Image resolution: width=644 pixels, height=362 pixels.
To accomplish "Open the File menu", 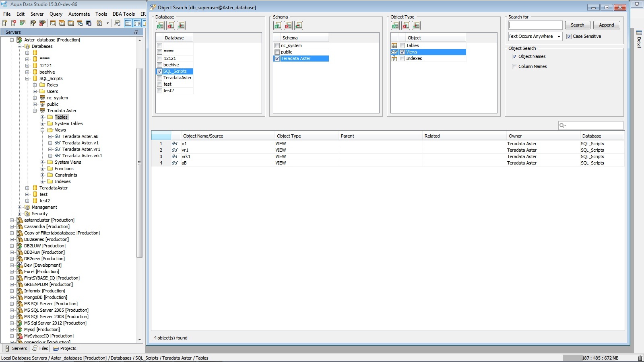I will [7, 14].
